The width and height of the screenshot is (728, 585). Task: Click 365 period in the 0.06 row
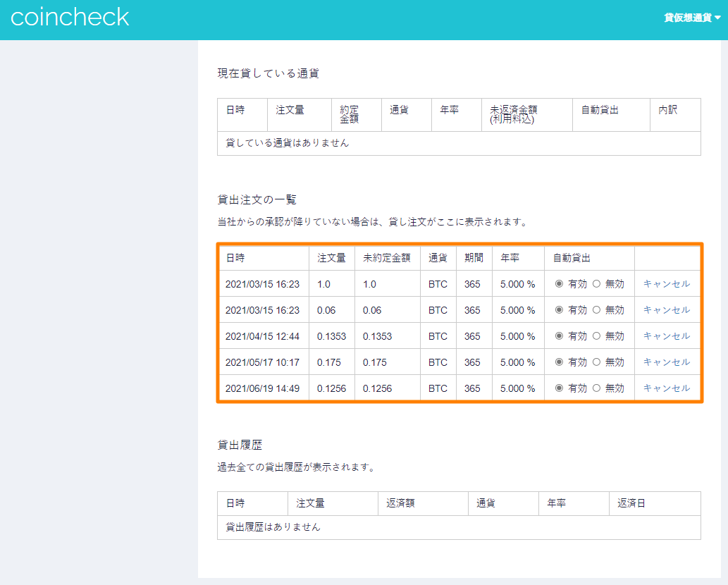472,310
